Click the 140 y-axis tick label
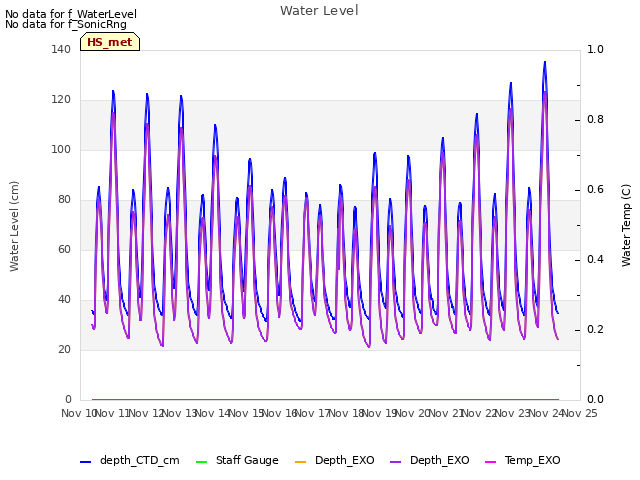This screenshot has width=640, height=480. click(61, 49)
